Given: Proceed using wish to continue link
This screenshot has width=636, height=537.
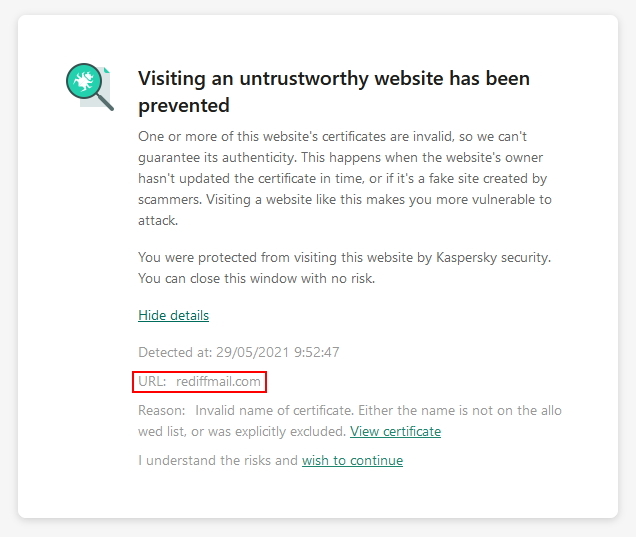Looking at the screenshot, I should (x=352, y=460).
